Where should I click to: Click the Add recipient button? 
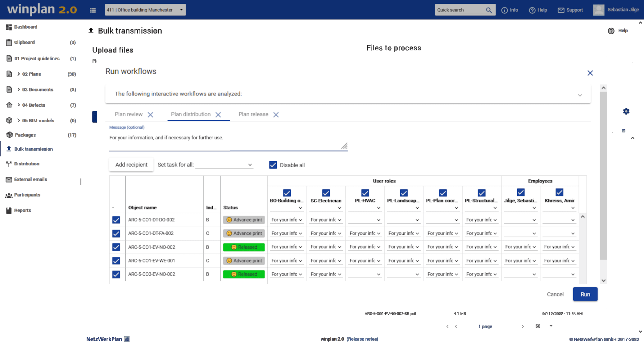[x=131, y=165]
